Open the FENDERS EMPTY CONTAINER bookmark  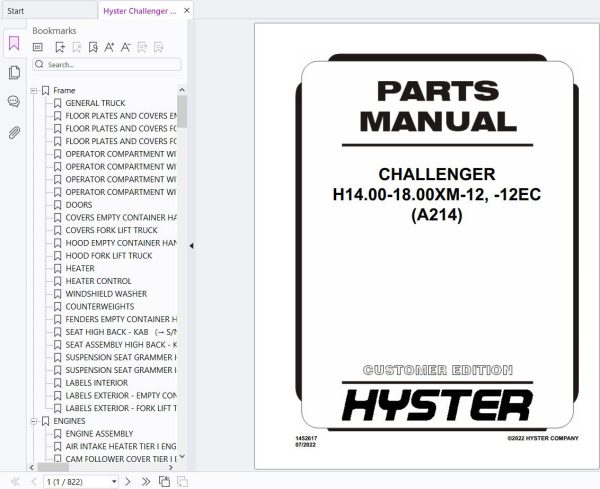(121, 319)
